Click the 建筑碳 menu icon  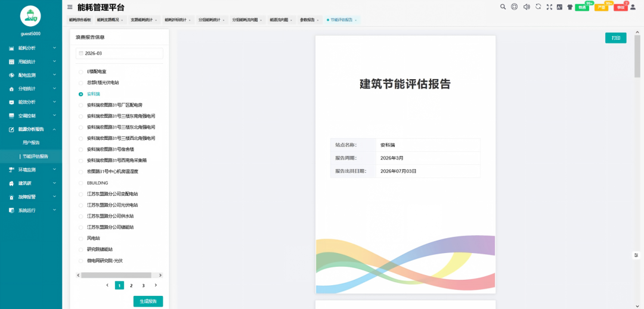(x=11, y=183)
